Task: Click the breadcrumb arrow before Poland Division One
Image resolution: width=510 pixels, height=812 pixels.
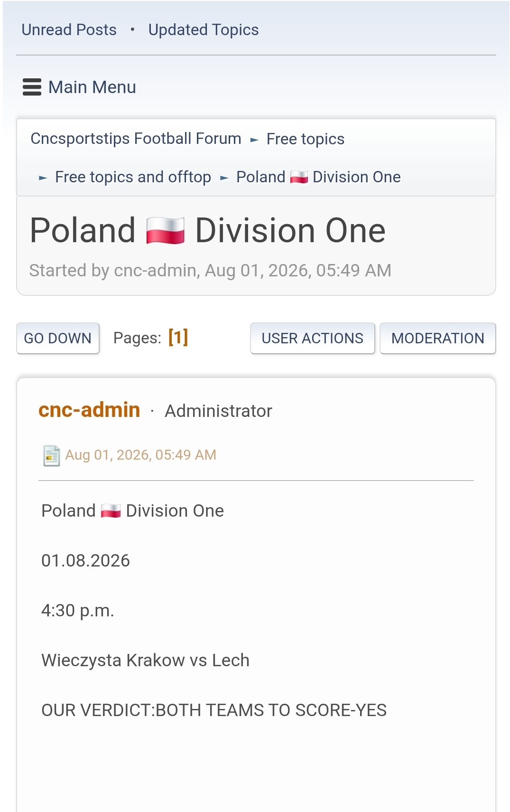Action: coord(224,178)
